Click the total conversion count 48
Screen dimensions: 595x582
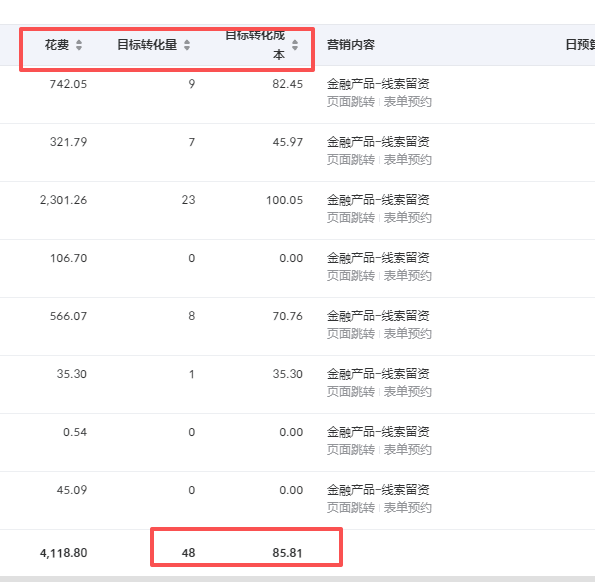(188, 553)
